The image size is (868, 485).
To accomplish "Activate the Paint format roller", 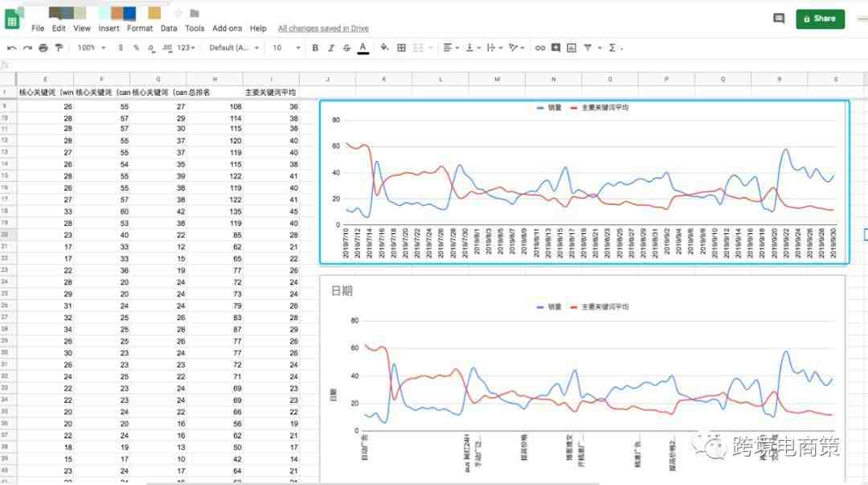I will click(59, 48).
